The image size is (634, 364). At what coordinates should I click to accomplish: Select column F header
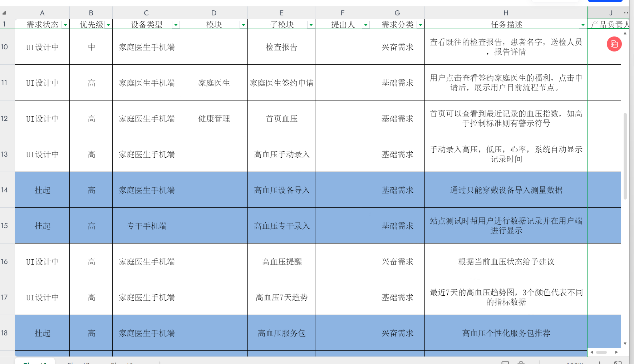click(x=343, y=13)
